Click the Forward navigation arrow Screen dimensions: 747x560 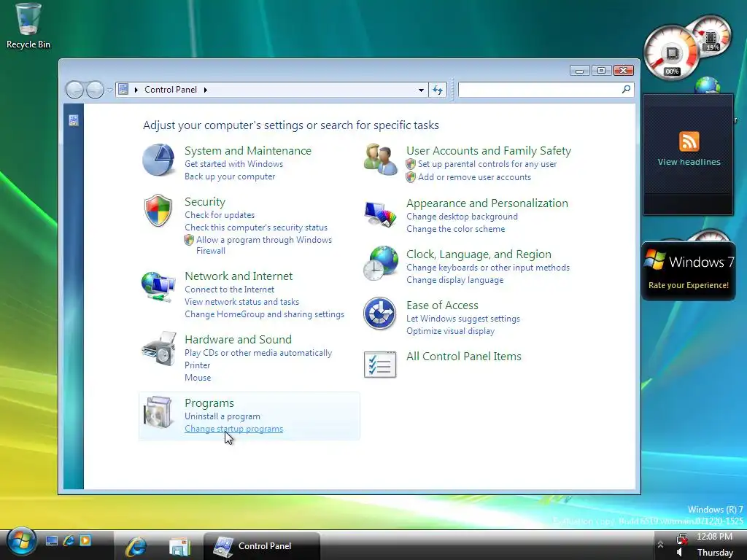[x=96, y=90]
